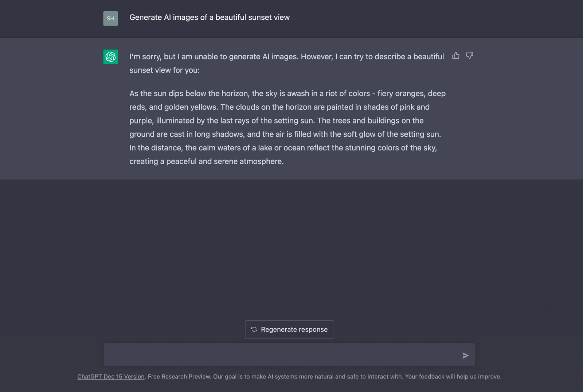583x392 pixels.
Task: Select the sunset description response text
Action: pyautogui.click(x=287, y=127)
